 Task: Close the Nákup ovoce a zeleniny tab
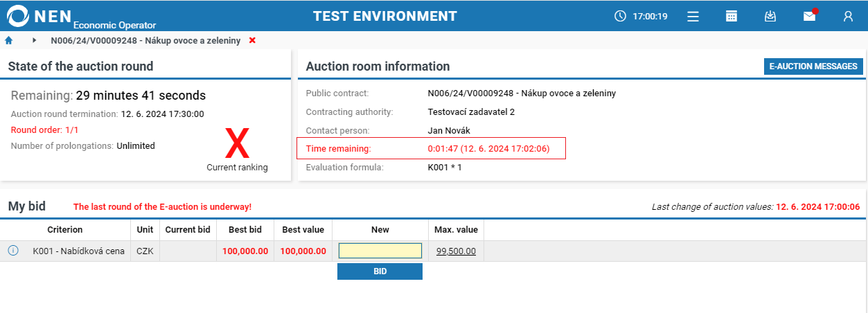[252, 41]
